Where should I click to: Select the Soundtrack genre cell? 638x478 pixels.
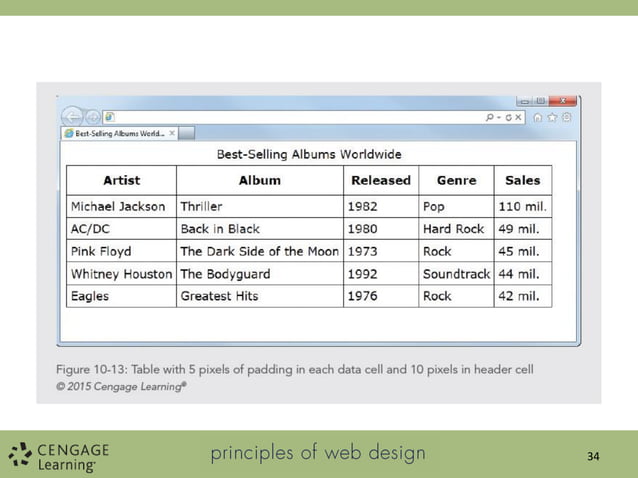click(457, 274)
